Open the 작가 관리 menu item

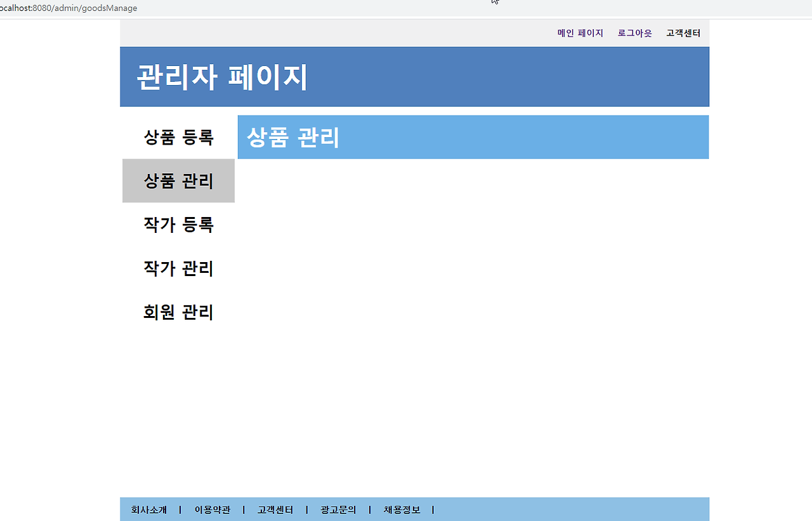pyautogui.click(x=178, y=268)
